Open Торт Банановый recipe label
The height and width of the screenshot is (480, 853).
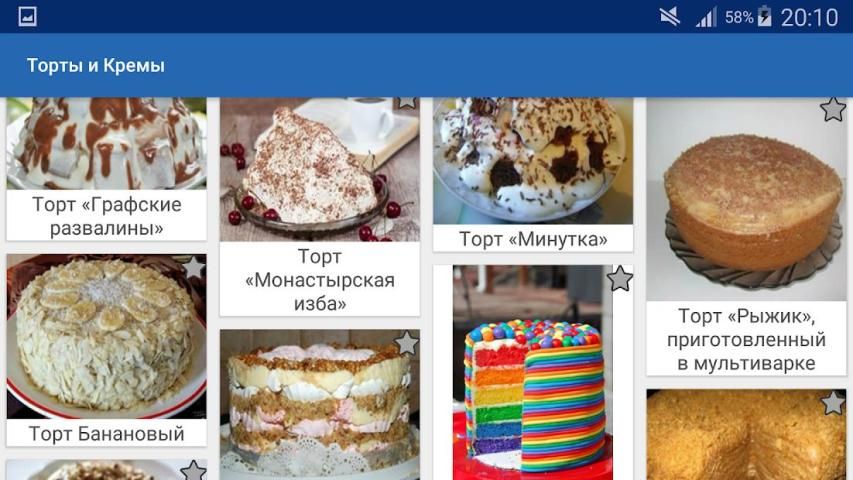point(107,434)
